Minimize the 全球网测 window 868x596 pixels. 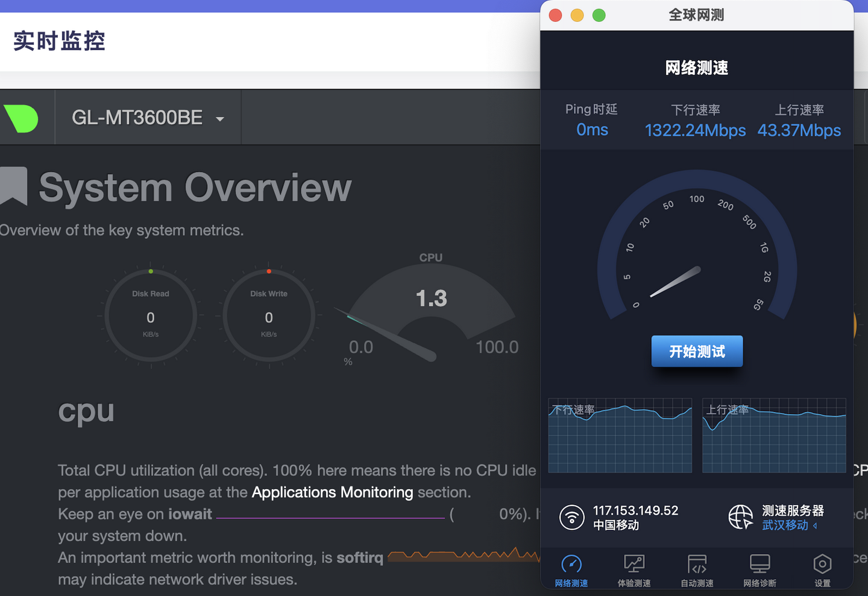tap(577, 15)
